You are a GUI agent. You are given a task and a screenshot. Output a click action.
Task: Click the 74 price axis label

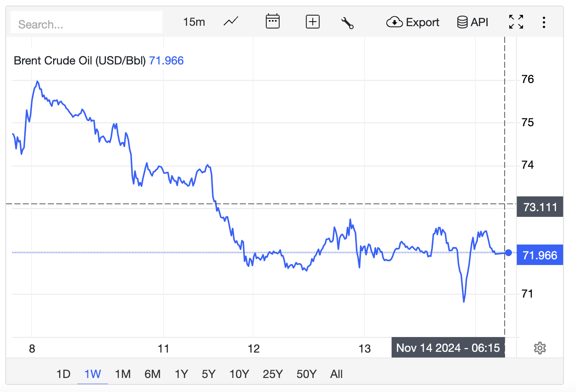tap(527, 165)
